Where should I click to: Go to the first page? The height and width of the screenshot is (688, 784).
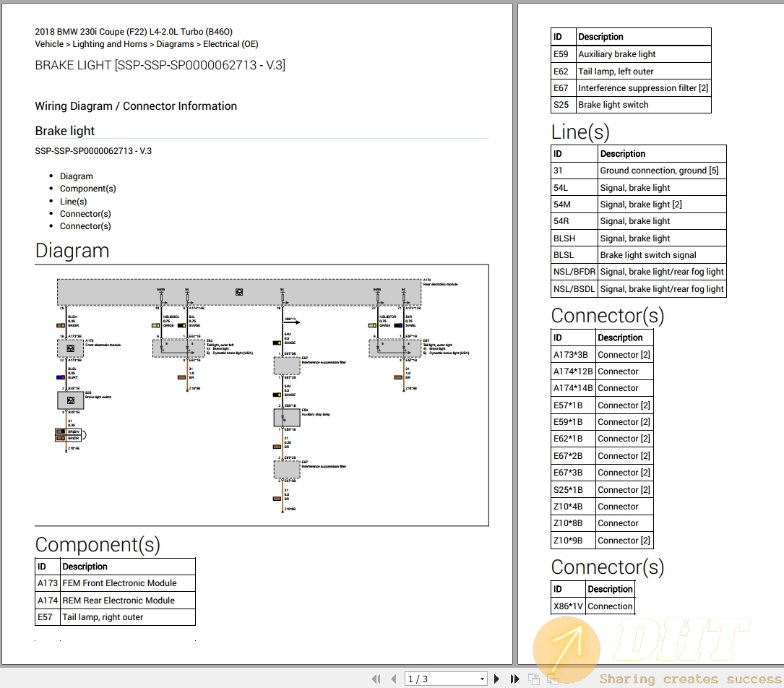coord(376,679)
